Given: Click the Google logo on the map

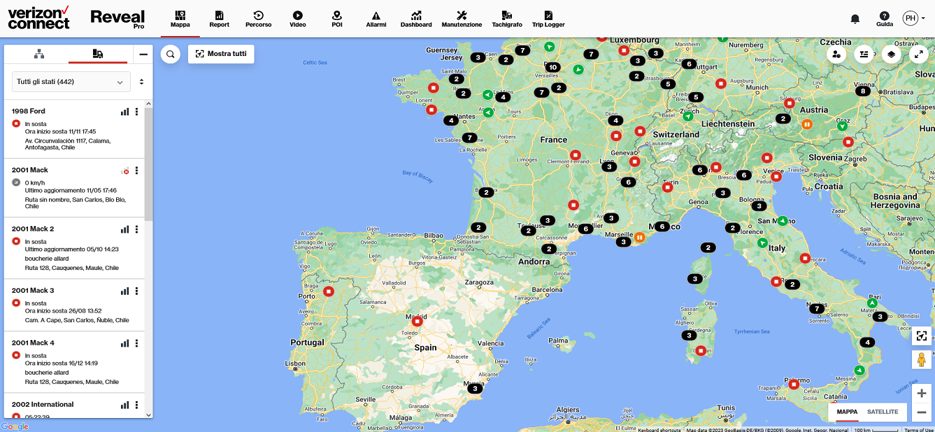Looking at the screenshot, I should 15,426.
